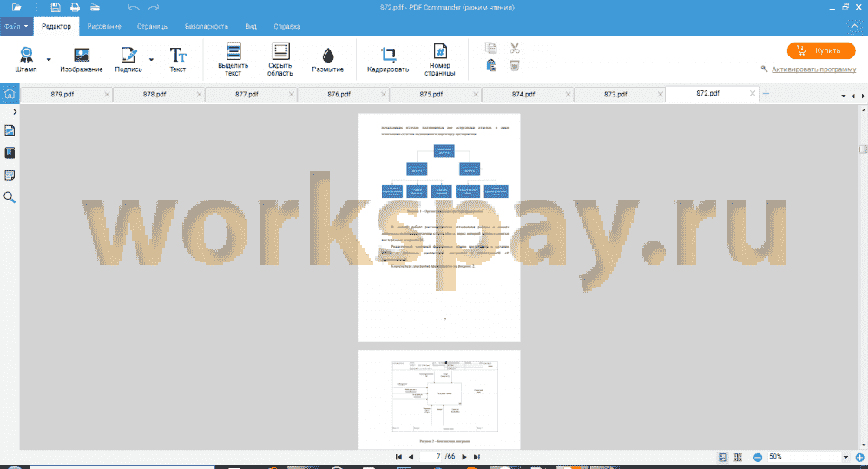868x469 pixels.
Task: Go to next page arrow
Action: 464,457
